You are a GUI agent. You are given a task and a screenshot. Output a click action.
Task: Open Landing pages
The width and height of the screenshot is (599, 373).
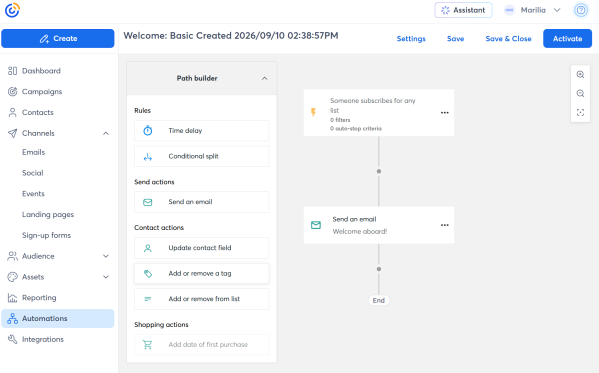tap(48, 214)
